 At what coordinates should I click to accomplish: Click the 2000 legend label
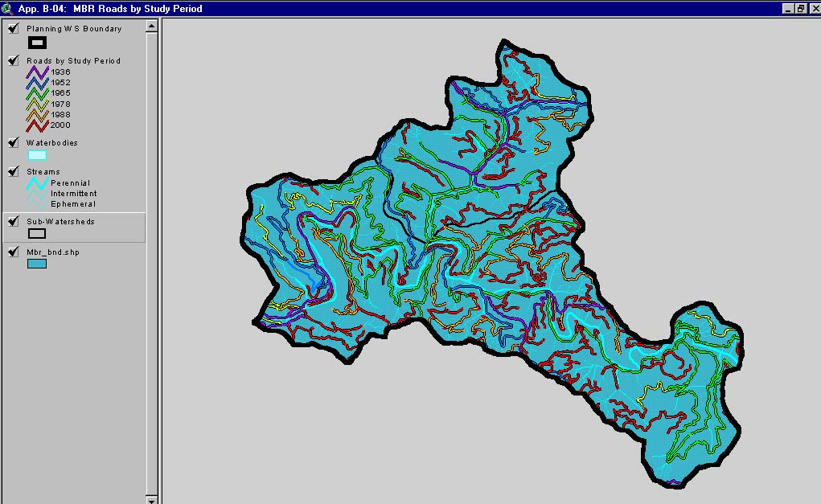(60, 125)
